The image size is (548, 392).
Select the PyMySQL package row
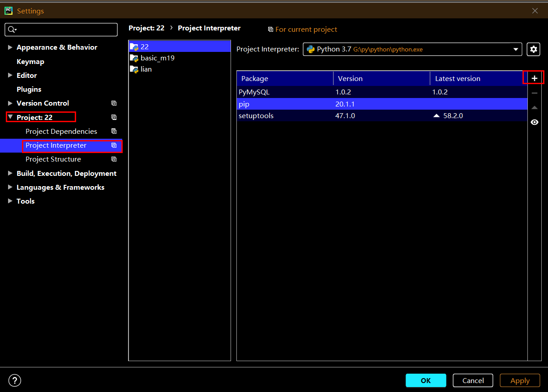pyautogui.click(x=382, y=92)
